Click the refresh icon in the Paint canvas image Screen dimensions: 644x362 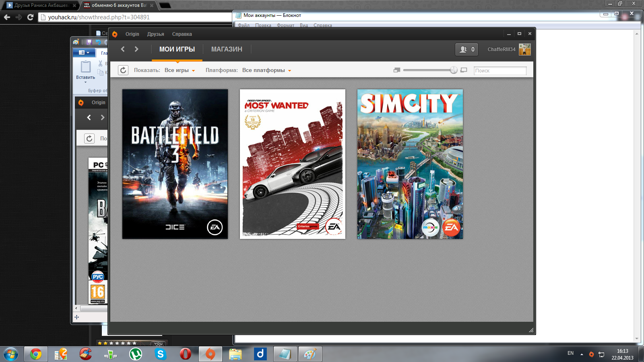pyautogui.click(x=89, y=139)
